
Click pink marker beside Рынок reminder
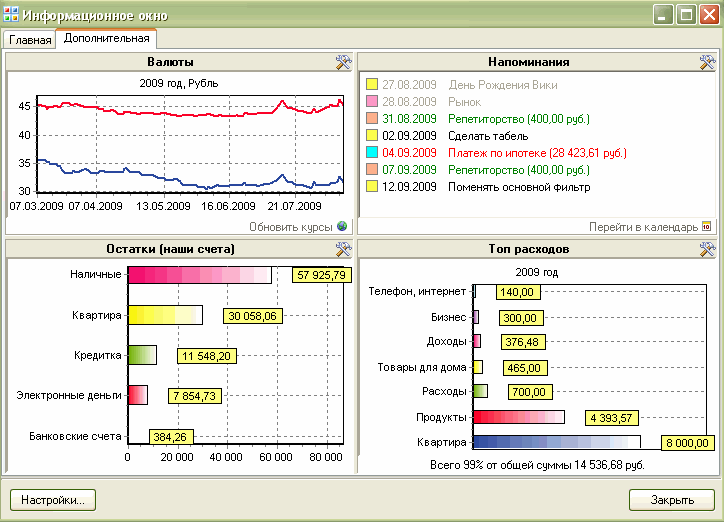pyautogui.click(x=372, y=102)
